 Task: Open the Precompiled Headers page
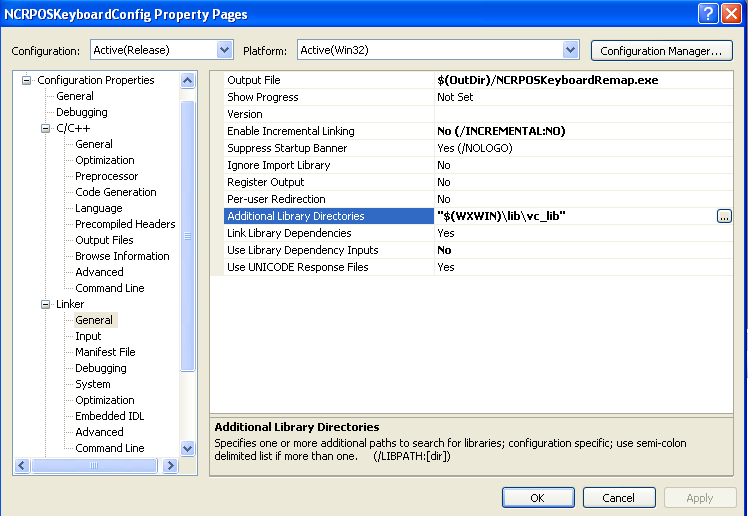tap(125, 224)
